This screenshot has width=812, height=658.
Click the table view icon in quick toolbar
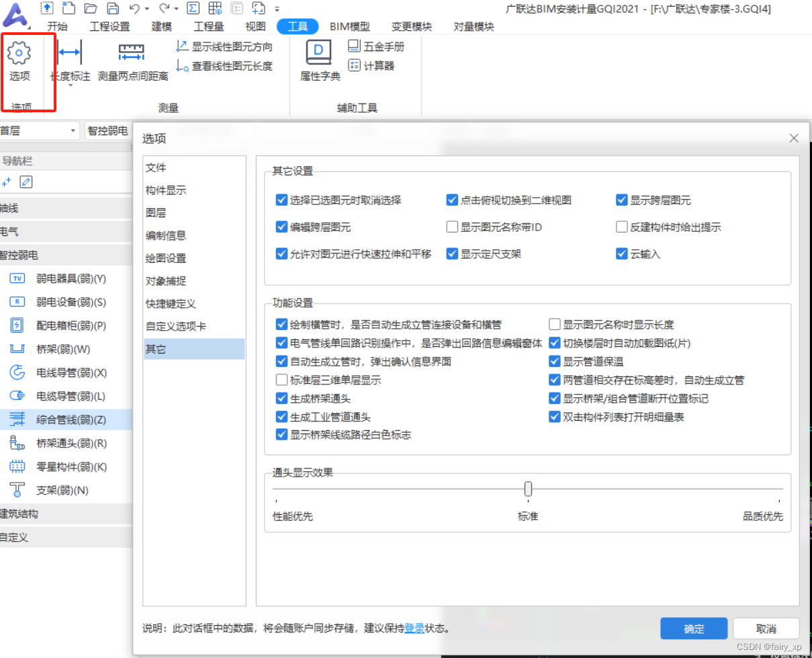click(x=215, y=8)
